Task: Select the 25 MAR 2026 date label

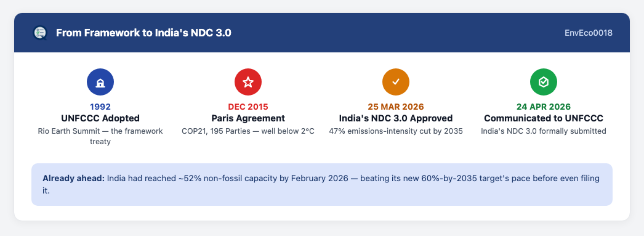Action: [396, 107]
